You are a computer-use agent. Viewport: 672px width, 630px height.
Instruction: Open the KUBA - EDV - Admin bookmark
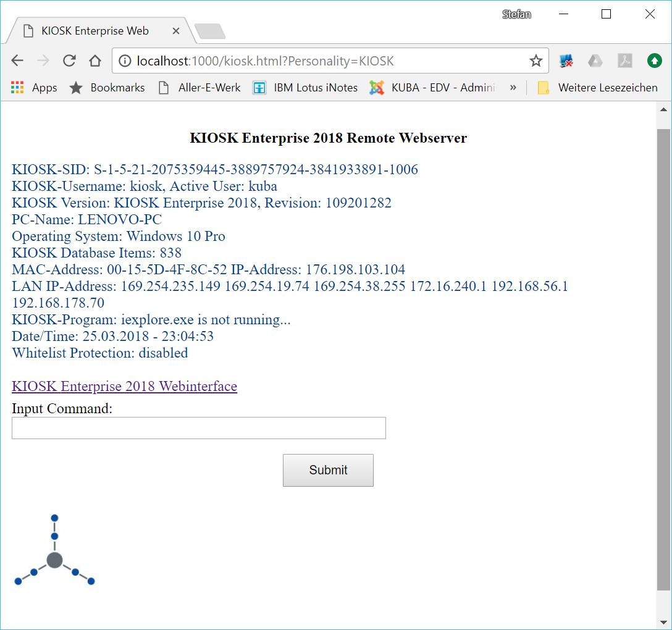point(433,88)
